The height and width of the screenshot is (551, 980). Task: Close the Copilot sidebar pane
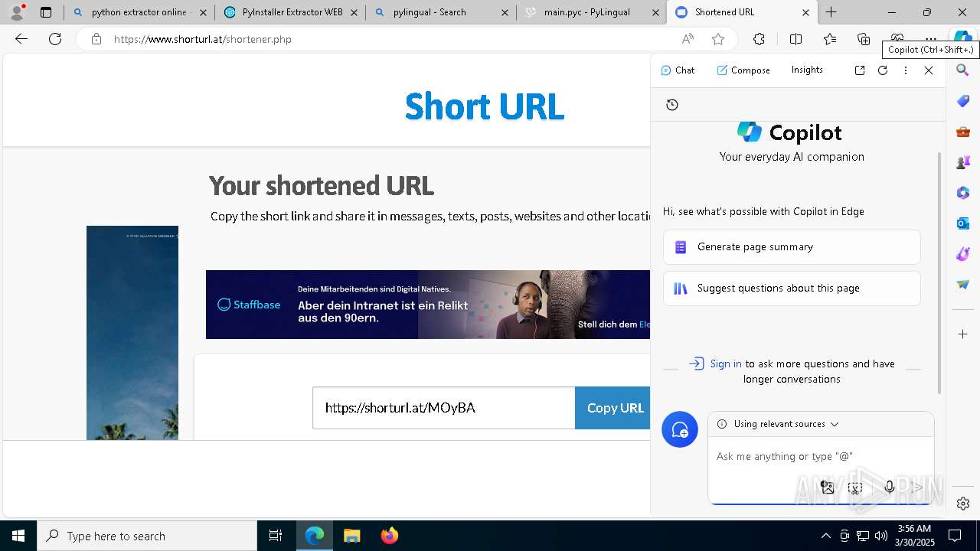[x=929, y=70]
